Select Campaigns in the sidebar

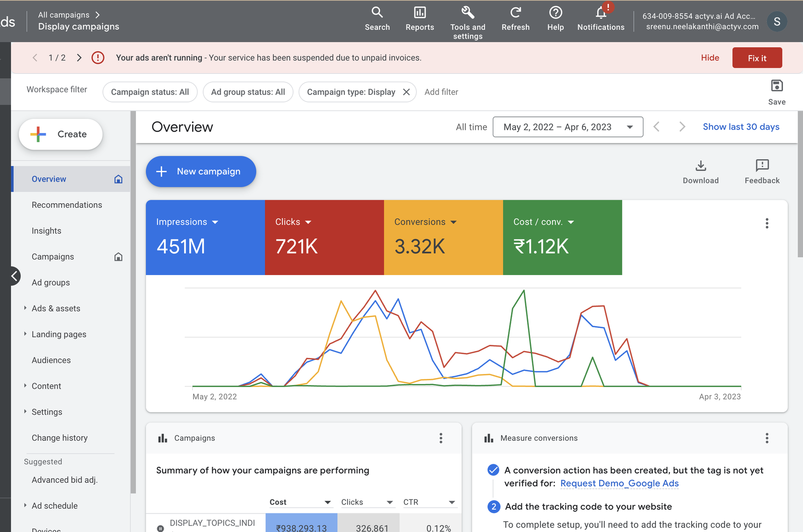pyautogui.click(x=53, y=256)
